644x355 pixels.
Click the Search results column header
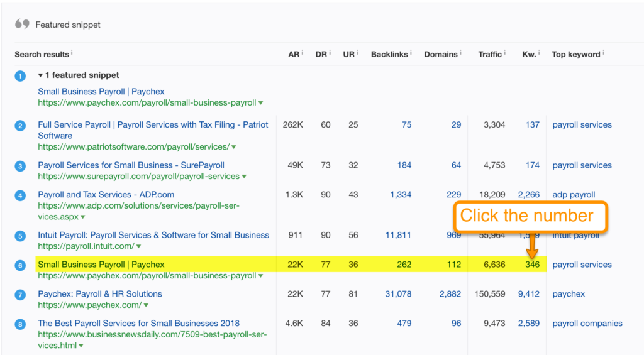42,54
